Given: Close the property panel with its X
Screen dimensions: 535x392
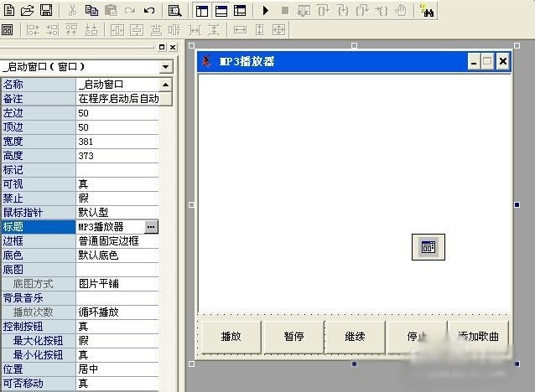Looking at the screenshot, I should tap(173, 47).
